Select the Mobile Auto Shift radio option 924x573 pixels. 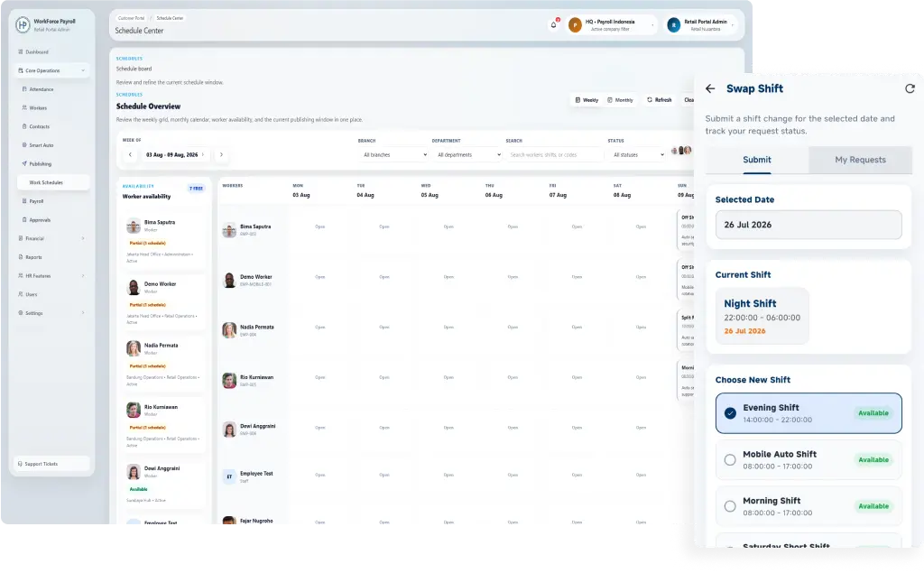pyautogui.click(x=730, y=460)
